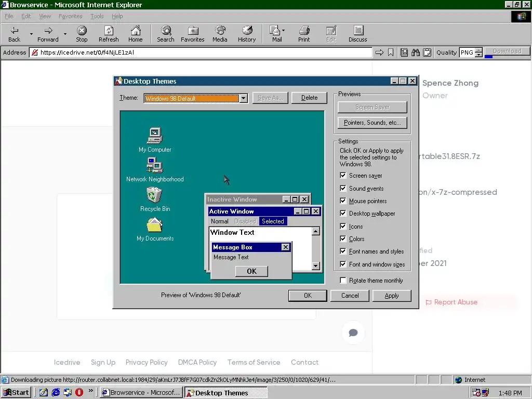Uncheck the Colors setting
Image resolution: width=532 pixels, height=399 pixels.
coord(343,239)
